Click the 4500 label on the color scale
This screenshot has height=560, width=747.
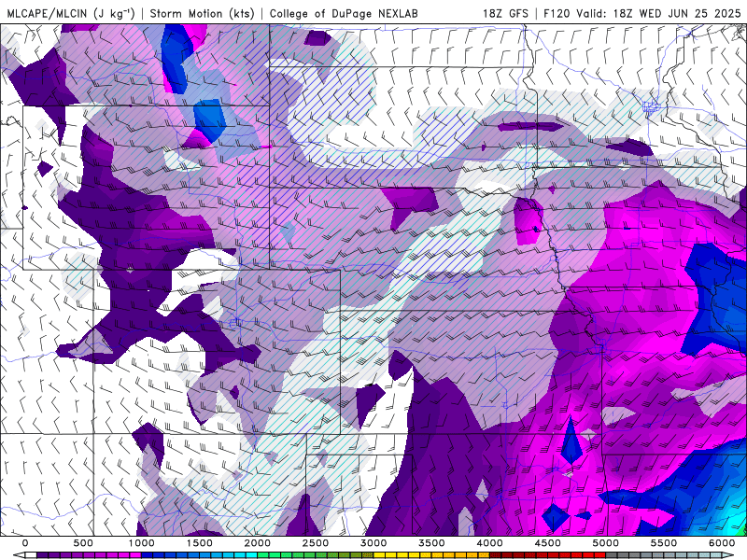click(x=548, y=543)
